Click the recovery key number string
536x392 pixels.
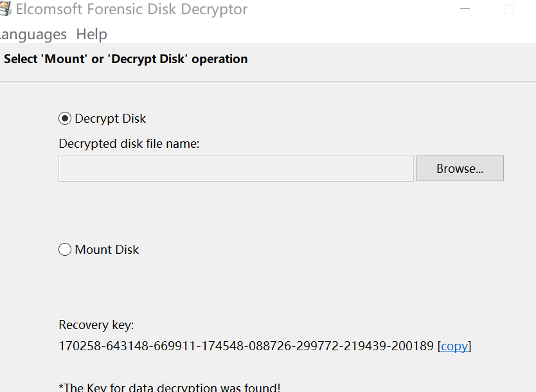pos(246,346)
